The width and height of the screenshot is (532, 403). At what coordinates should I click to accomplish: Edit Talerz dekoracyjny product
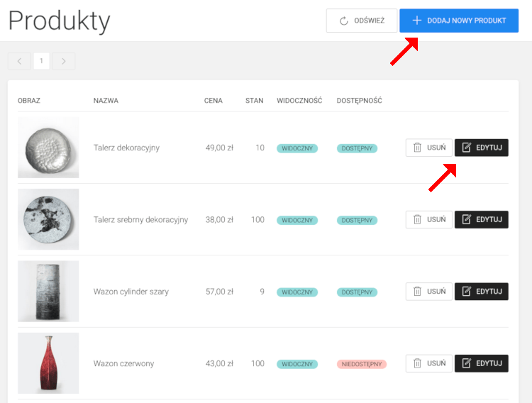[482, 148]
